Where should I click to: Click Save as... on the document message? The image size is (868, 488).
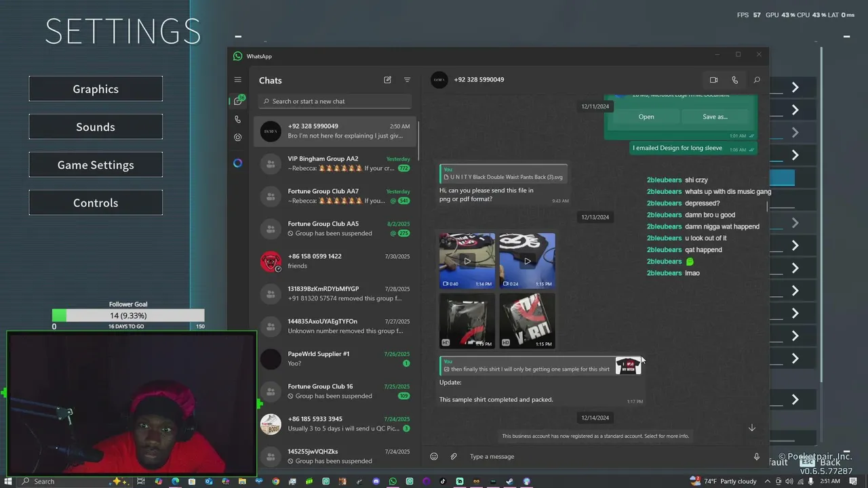pos(715,117)
